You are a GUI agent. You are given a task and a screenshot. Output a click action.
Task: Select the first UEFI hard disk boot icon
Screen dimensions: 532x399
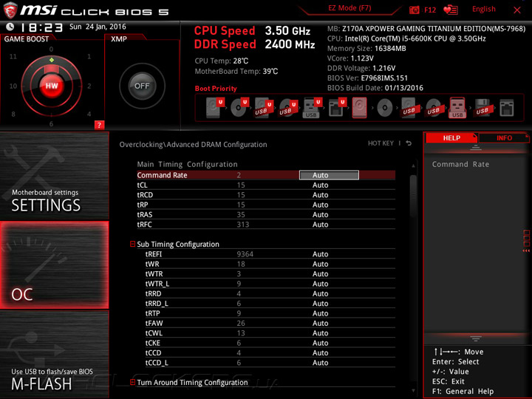pos(215,108)
